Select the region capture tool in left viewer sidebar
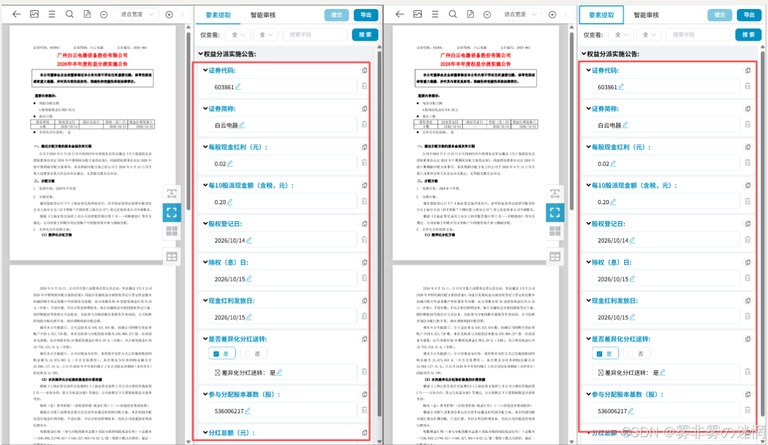 171,212
